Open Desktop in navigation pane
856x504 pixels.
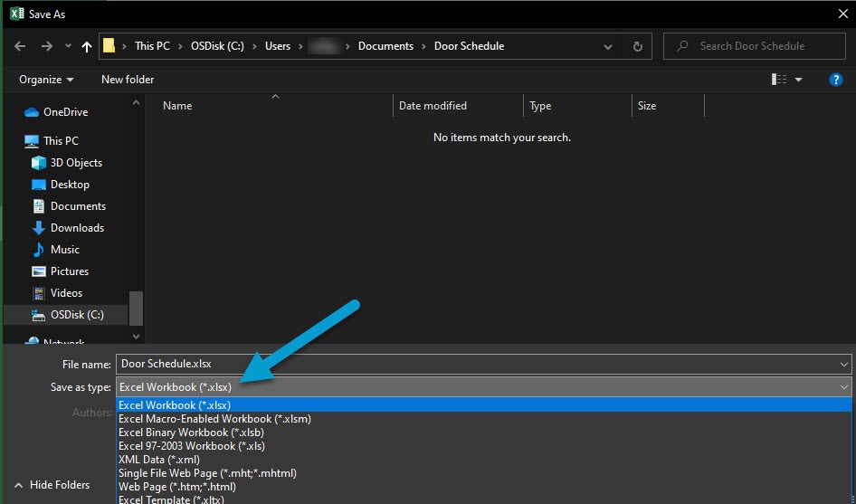coord(60,185)
